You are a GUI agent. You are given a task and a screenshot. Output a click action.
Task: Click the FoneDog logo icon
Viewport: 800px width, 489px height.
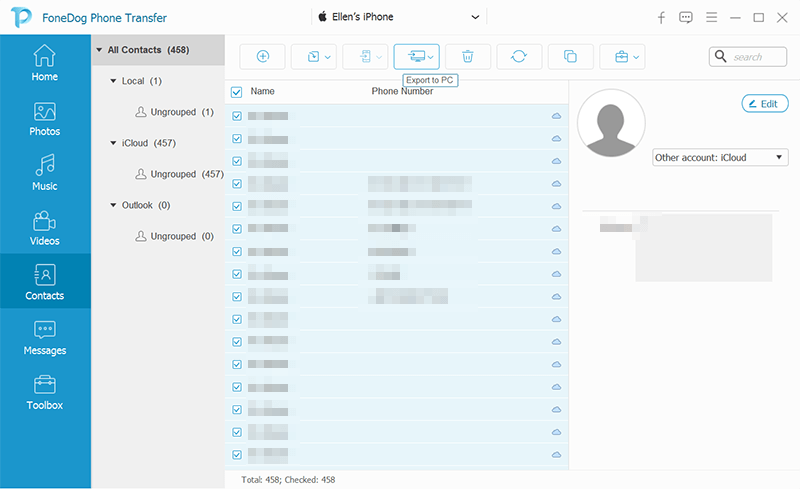point(21,17)
